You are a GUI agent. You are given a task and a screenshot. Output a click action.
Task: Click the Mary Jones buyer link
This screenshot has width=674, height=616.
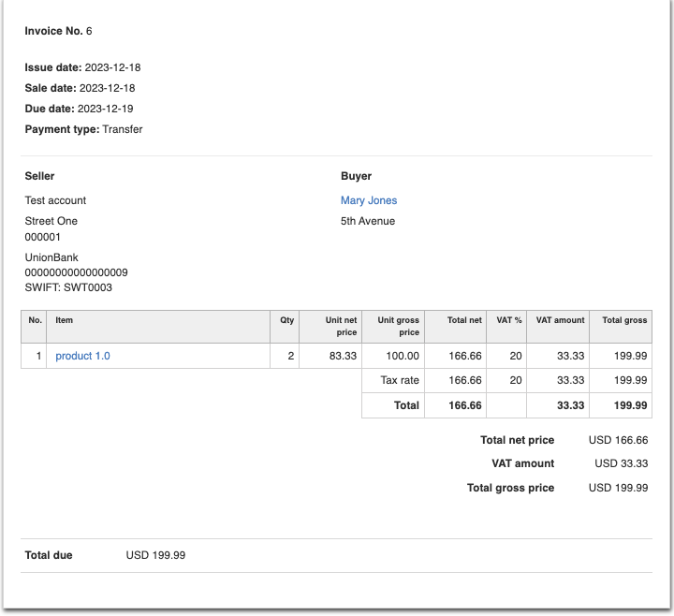[368, 200]
